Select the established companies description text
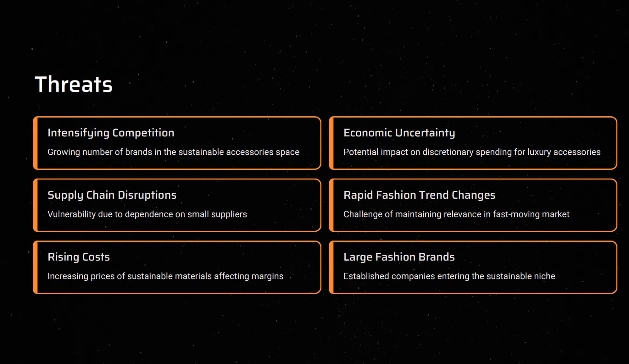 tap(449, 276)
